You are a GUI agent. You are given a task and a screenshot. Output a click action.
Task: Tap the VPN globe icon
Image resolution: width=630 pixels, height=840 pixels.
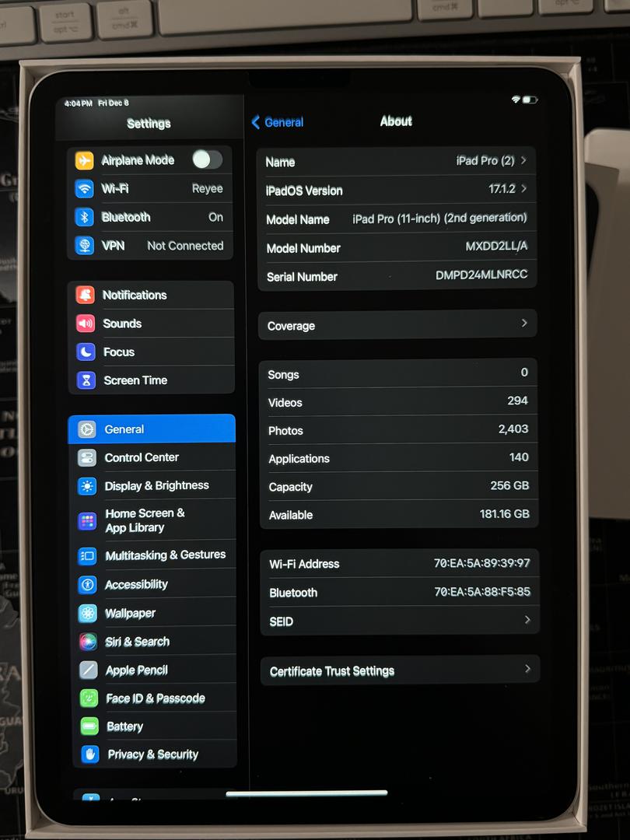[85, 245]
